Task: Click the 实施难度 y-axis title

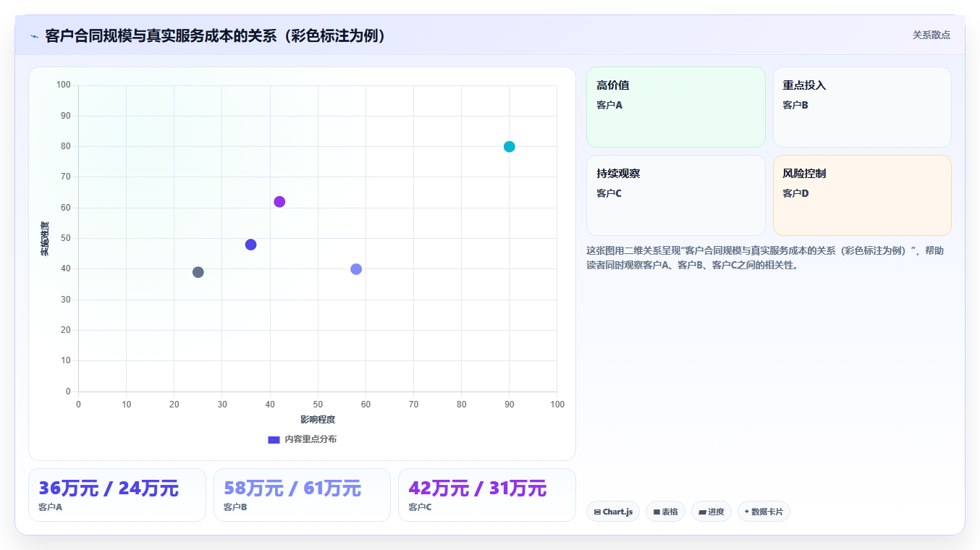Action: (x=45, y=239)
